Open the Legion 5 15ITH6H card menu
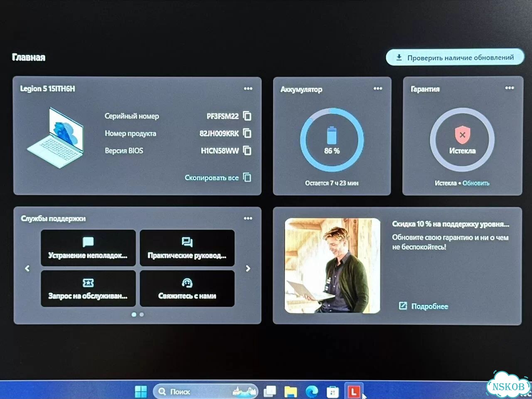Image resolution: width=532 pixels, height=399 pixels. [x=248, y=89]
